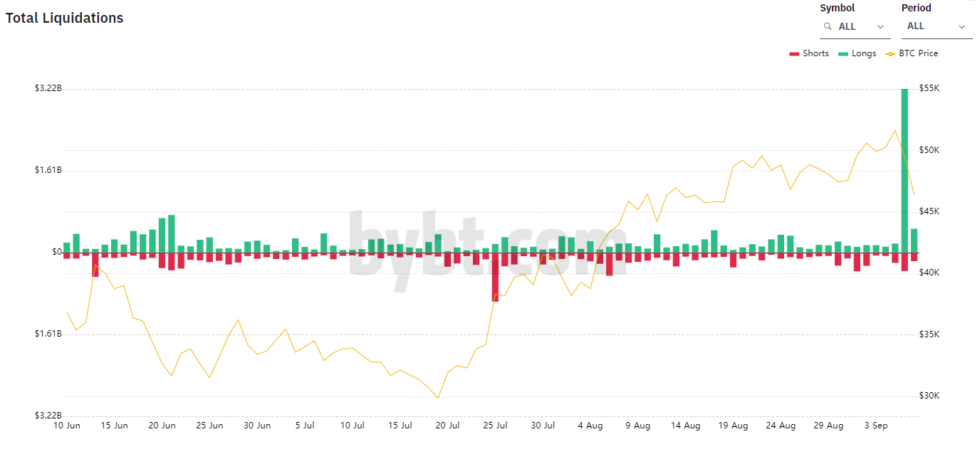Expand the Symbol selector chevron arrow
The image size is (980, 459).
point(881,27)
